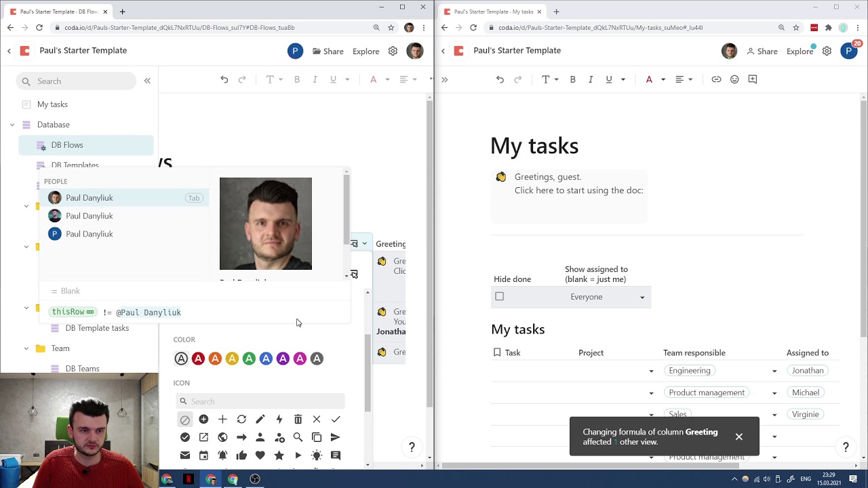This screenshot has height=488, width=868.
Task: Pick the calendar icon in the icon grid
Action: coord(203,455)
